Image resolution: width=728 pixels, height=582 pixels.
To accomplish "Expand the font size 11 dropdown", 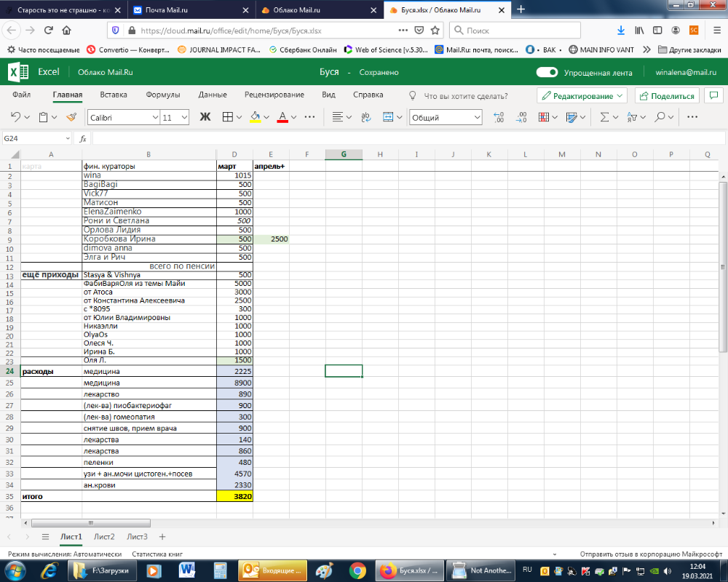I will tap(175, 117).
